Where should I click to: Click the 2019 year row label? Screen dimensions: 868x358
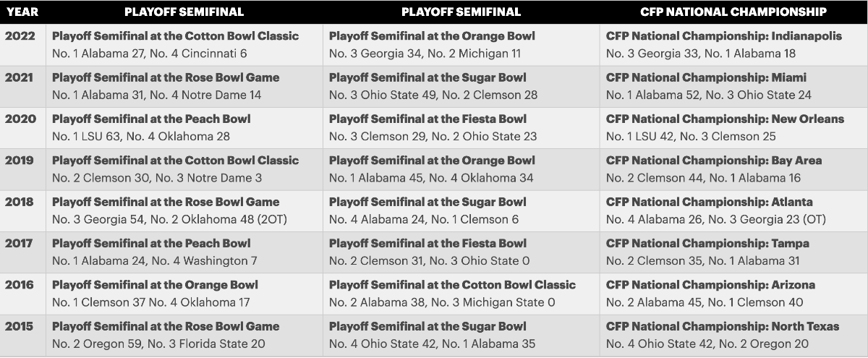point(20,161)
